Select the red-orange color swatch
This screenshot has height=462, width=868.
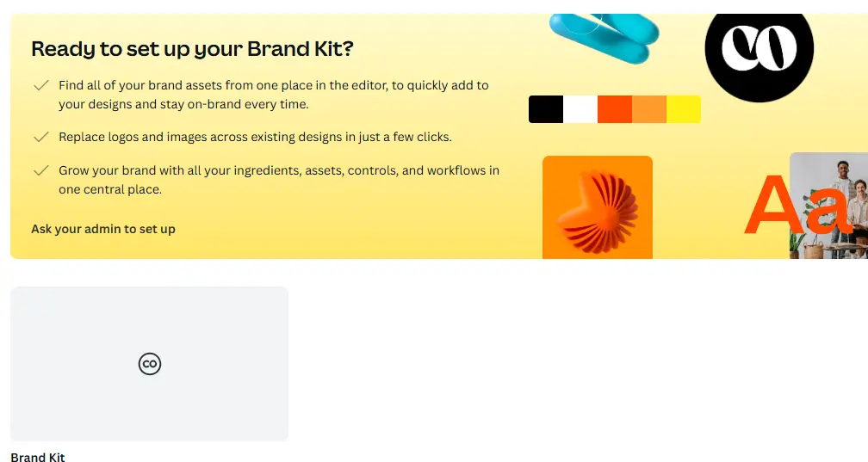point(615,109)
